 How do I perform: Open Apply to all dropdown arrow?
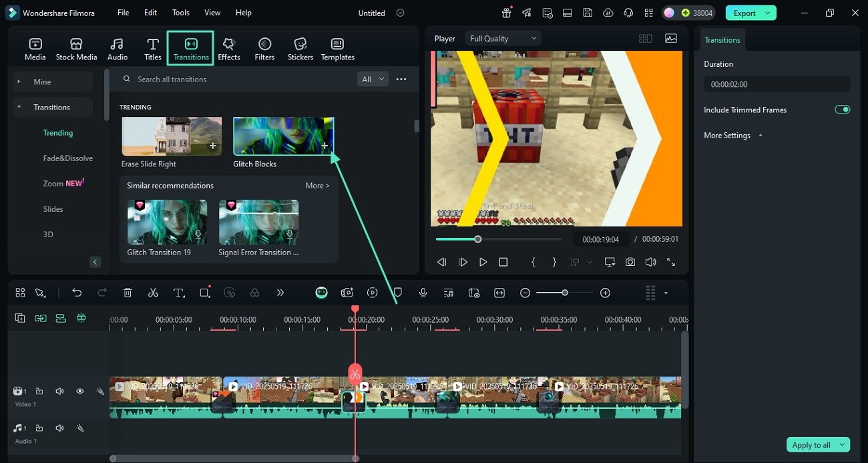coord(843,445)
